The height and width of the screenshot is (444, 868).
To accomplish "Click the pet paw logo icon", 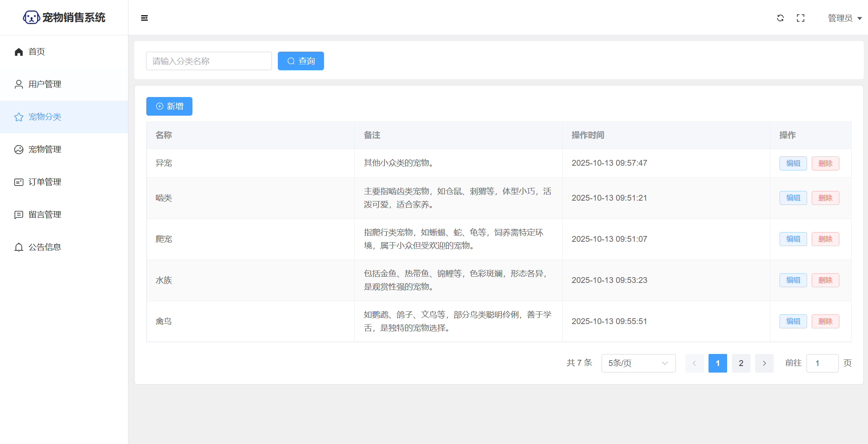I will [31, 17].
